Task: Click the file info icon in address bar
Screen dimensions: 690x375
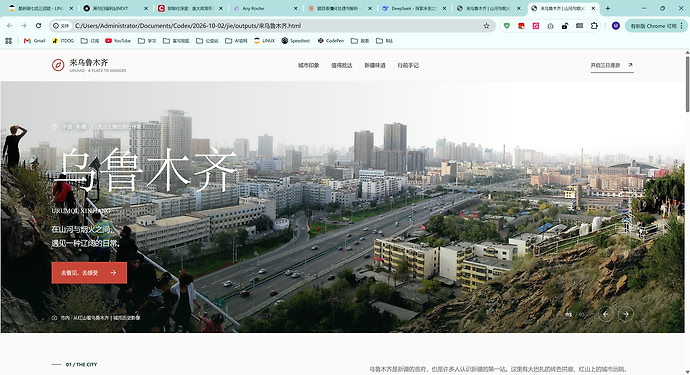Action: [61, 26]
